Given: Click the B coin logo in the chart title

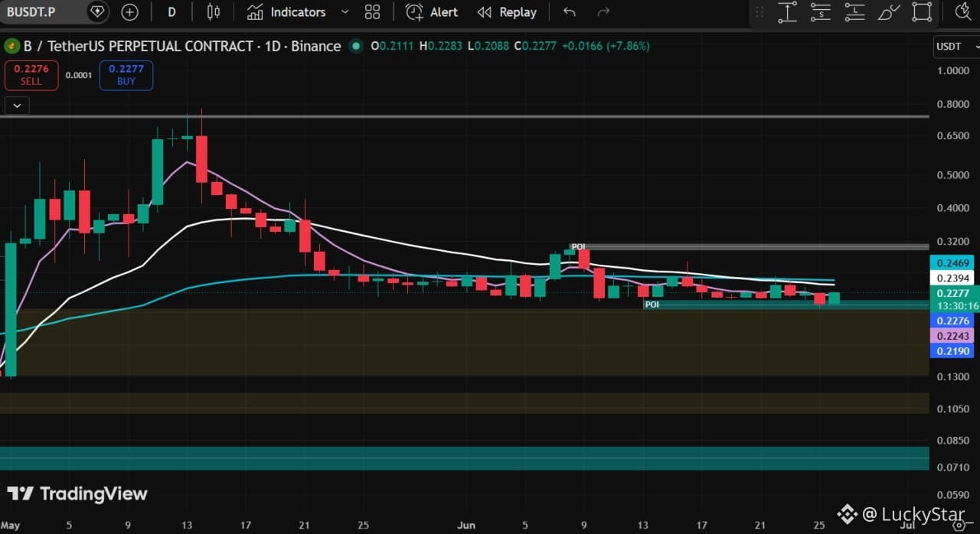Looking at the screenshot, I should tap(11, 46).
